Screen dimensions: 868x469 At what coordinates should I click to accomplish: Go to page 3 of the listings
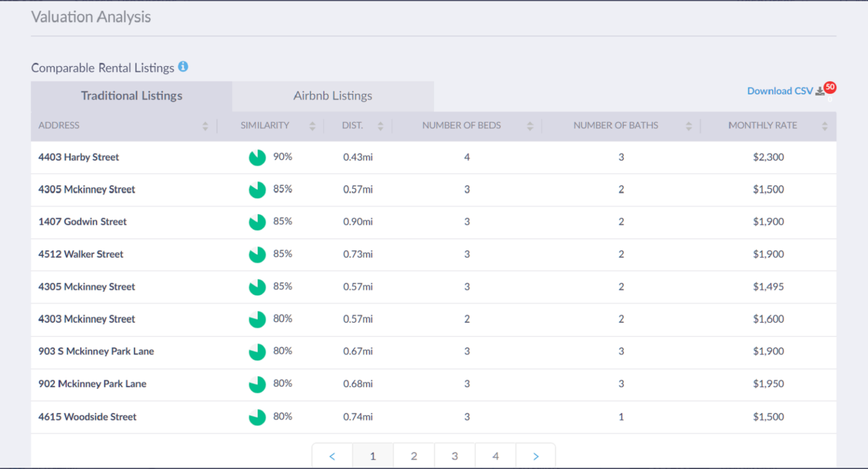454,455
